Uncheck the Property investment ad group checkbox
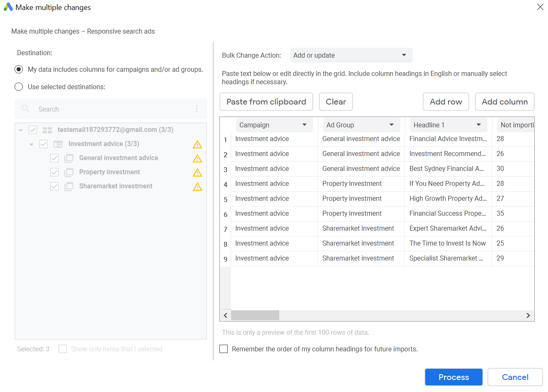 [54, 172]
